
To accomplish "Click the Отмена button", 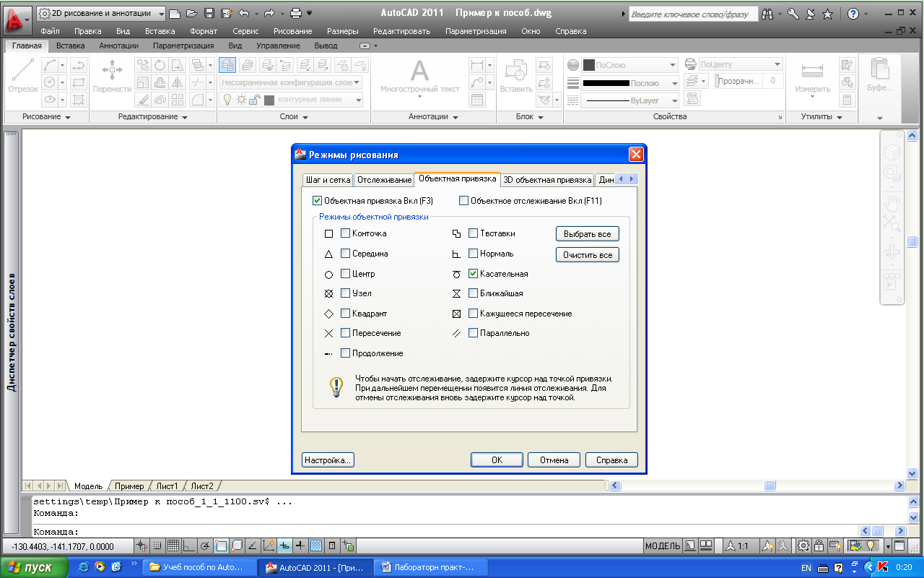I will tap(554, 460).
